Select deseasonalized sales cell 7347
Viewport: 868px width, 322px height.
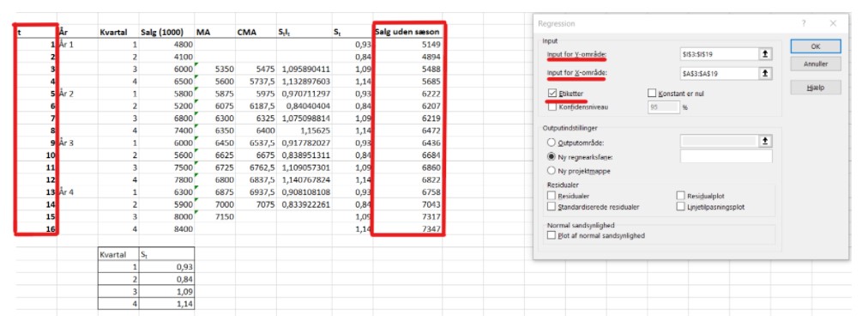coord(408,229)
